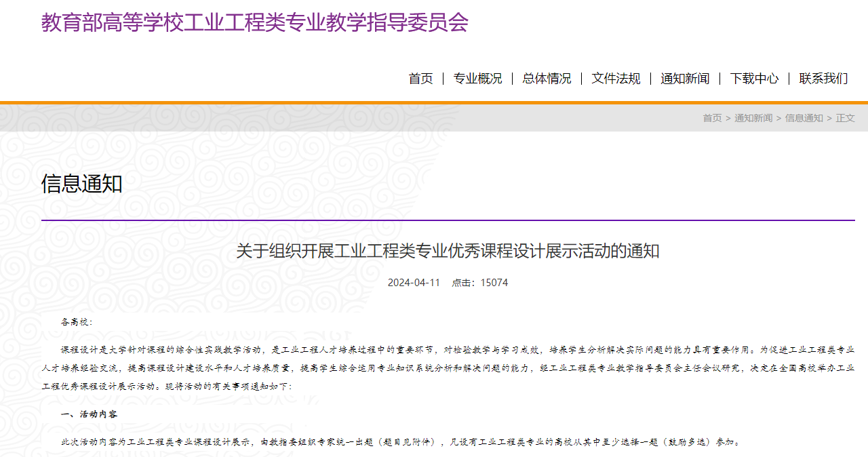Click the 信息通知 breadcrumb link
This screenshot has width=868, height=457.
(804, 118)
